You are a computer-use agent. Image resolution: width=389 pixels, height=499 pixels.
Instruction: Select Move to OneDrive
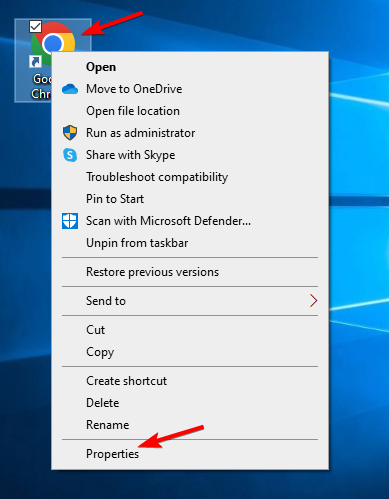pyautogui.click(x=190, y=89)
